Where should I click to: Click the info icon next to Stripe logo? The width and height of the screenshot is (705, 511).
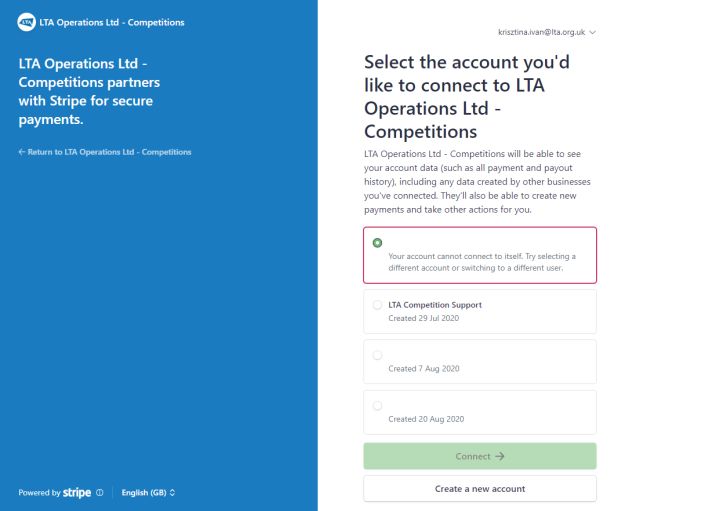(x=100, y=493)
